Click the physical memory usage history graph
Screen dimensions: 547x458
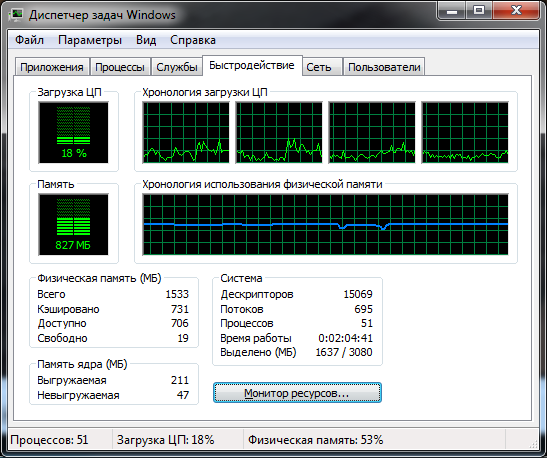pyautogui.click(x=325, y=225)
